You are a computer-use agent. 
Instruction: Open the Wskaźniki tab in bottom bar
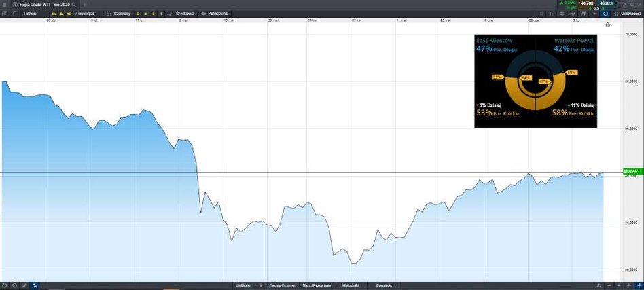pyautogui.click(x=351, y=286)
